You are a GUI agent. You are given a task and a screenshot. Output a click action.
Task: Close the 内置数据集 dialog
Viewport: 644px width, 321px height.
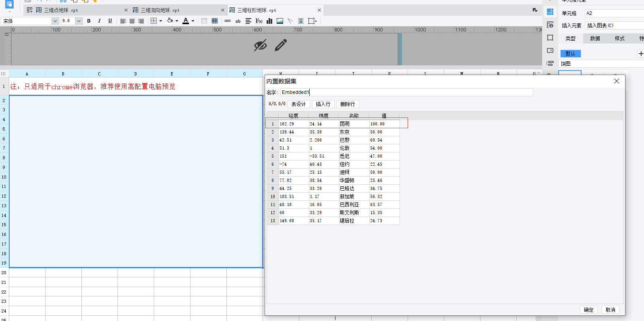pyautogui.click(x=616, y=81)
